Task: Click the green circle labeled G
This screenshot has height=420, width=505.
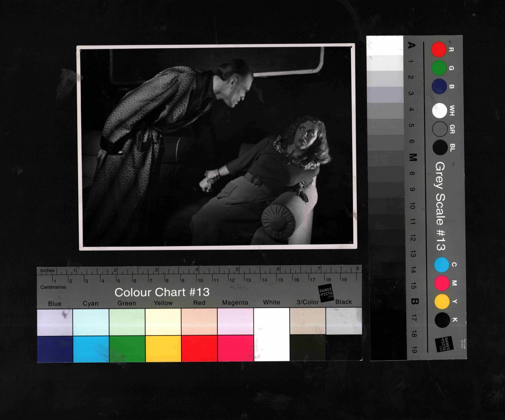Action: (x=439, y=68)
